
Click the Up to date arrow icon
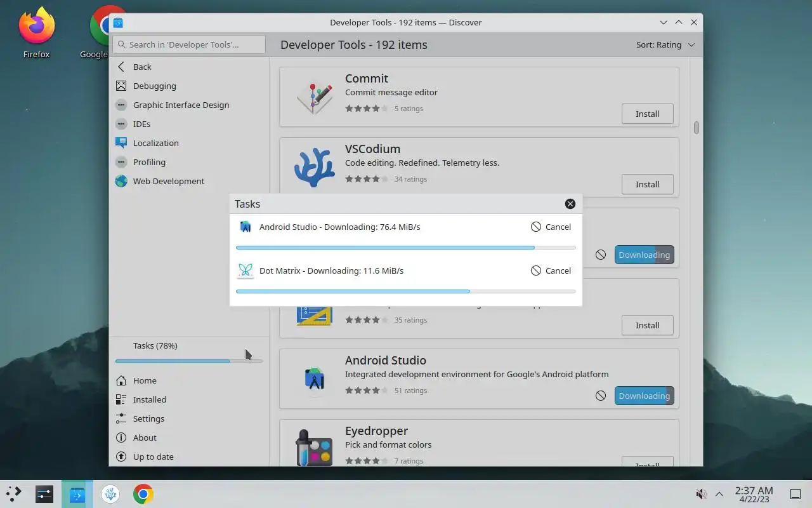[x=121, y=457]
